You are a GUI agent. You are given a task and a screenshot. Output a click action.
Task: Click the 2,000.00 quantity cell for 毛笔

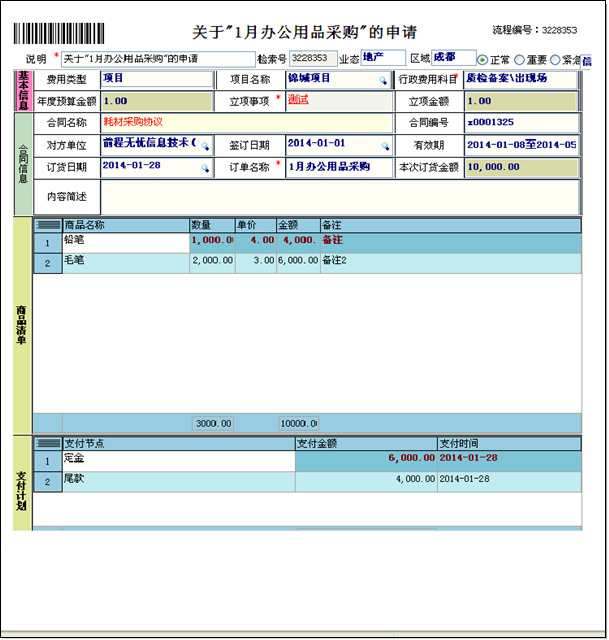(x=212, y=264)
